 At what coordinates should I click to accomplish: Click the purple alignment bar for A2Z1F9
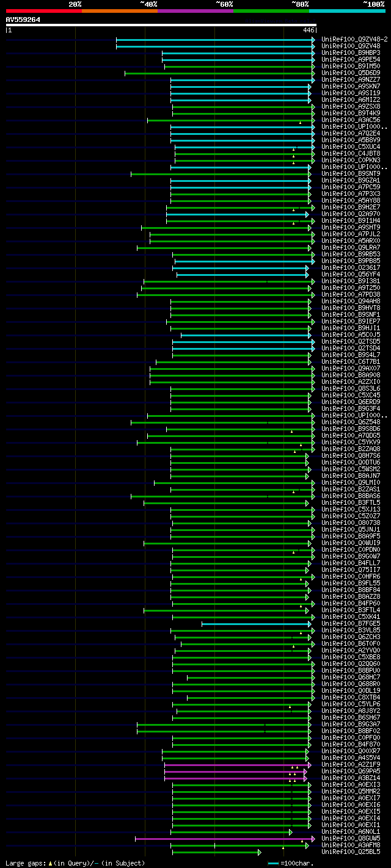coord(238,764)
